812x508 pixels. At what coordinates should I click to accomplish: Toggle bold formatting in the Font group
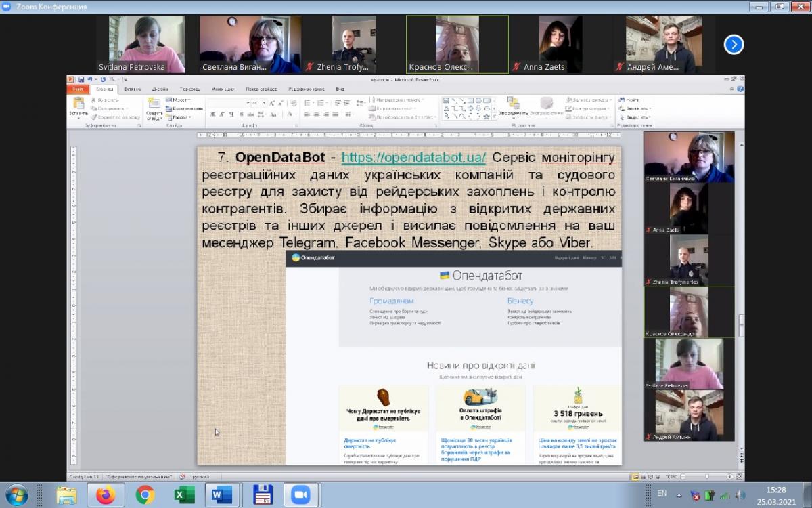tap(211, 115)
